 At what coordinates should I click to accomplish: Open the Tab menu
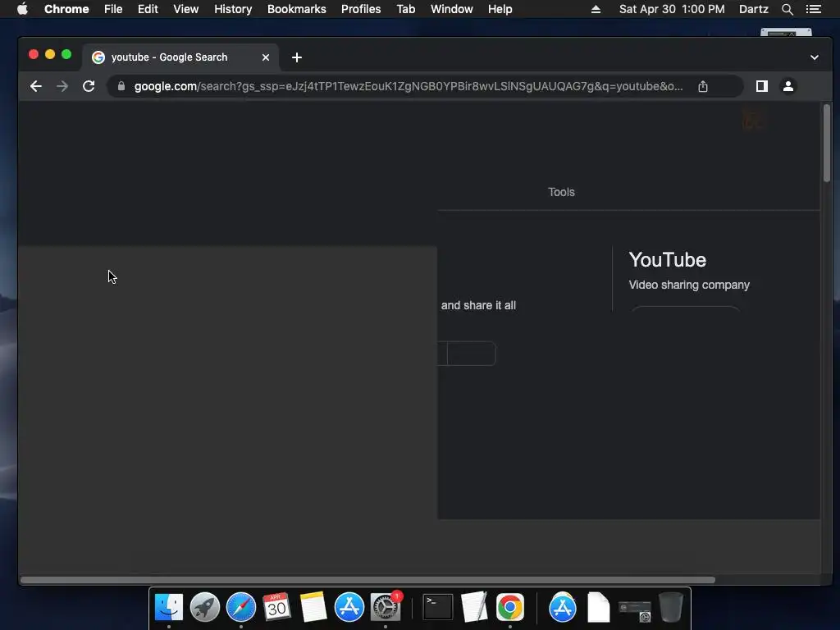(x=405, y=9)
